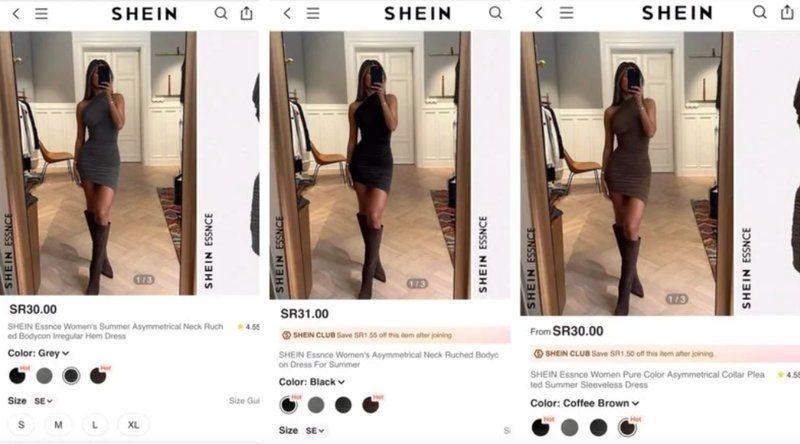
Task: Choose size M for the grey dress
Action: [x=58, y=425]
